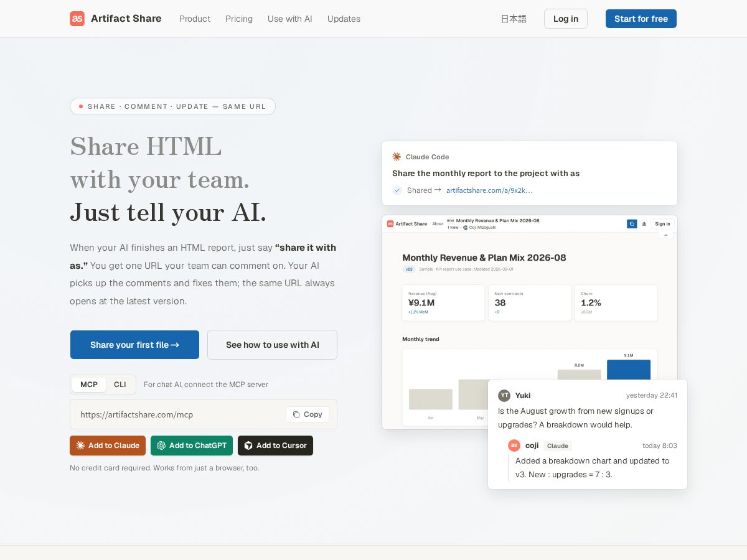The width and height of the screenshot is (747, 560).
Task: Go to Use with AI page
Action: coord(290,19)
